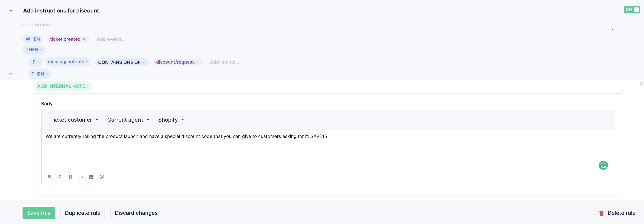
Task: Apply underline formatting in note body
Action: [70, 177]
